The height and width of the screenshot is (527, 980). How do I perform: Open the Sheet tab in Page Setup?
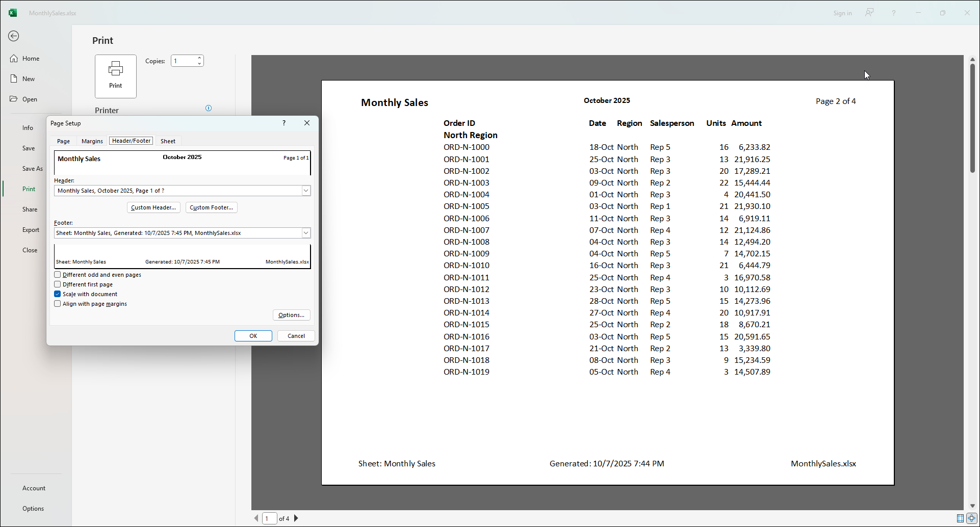click(168, 141)
